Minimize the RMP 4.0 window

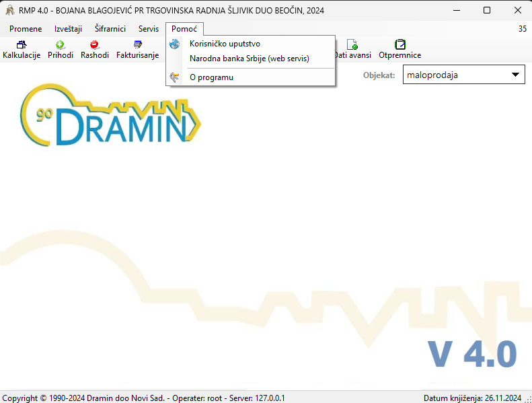(x=457, y=10)
